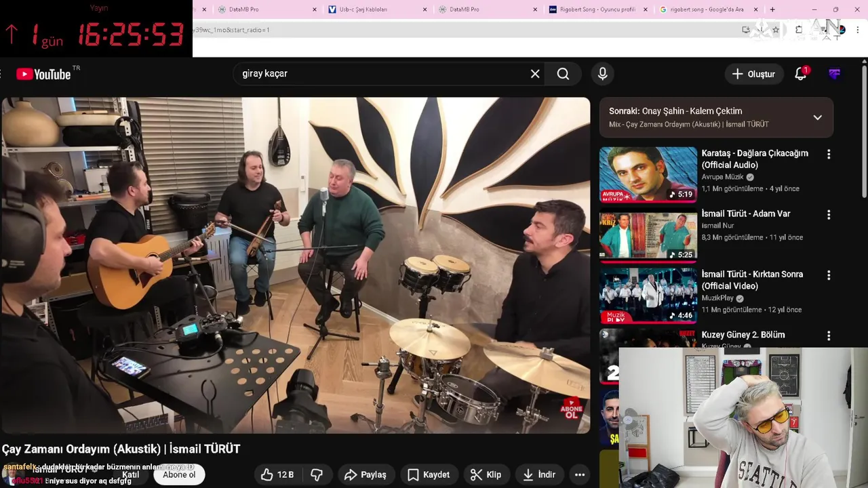The image size is (868, 488).
Task: Click the Mix - Çay Zamanı Ordayım subtitle
Action: click(688, 125)
